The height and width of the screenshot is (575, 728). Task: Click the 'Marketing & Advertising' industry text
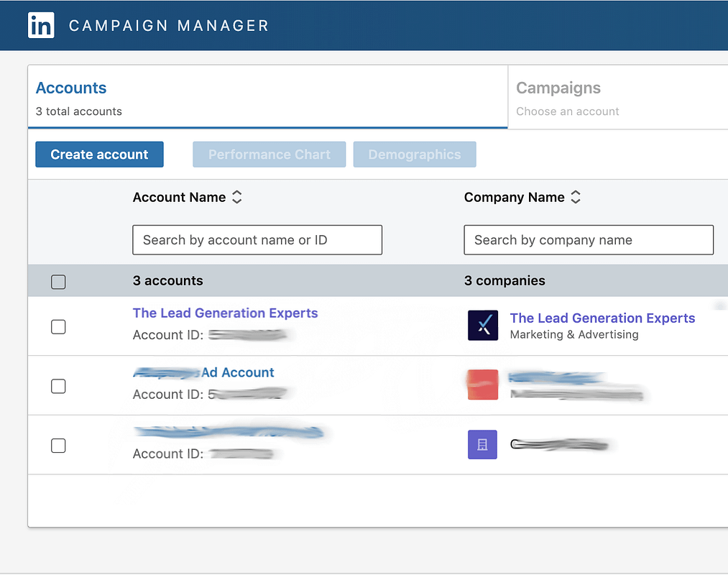coord(574,334)
